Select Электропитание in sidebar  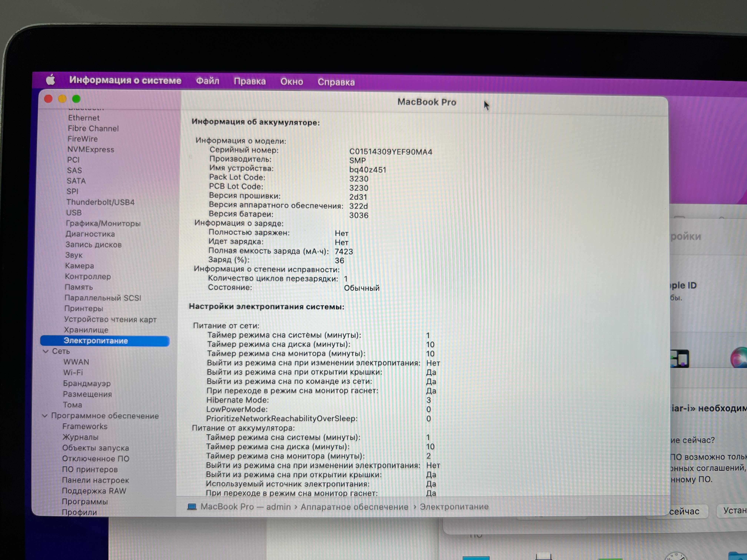pos(105,341)
